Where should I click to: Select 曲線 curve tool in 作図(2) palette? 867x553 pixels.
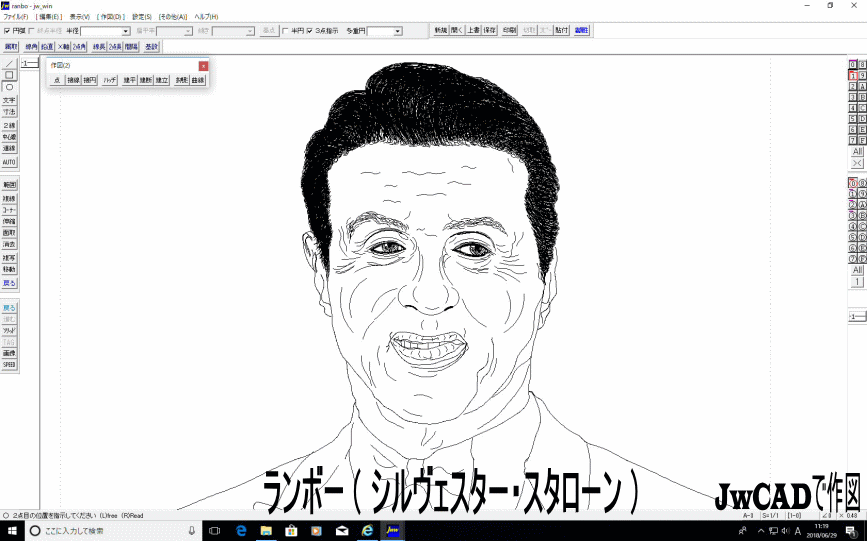click(198, 80)
